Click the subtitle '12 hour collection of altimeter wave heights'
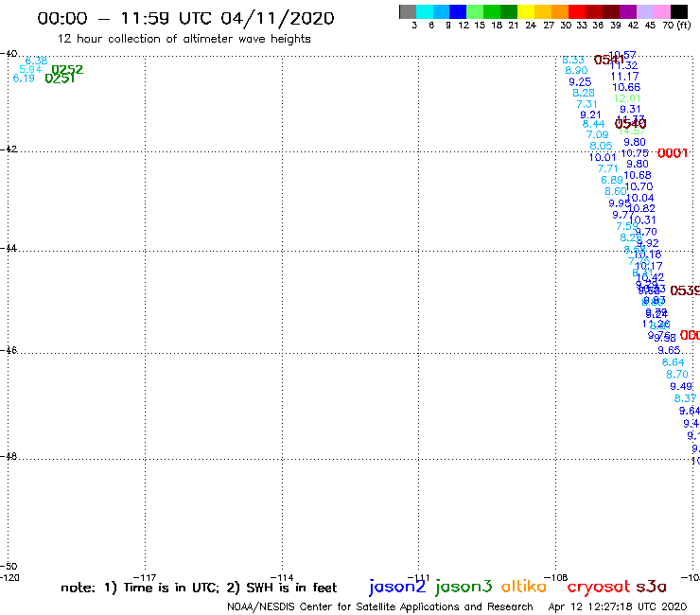The width and height of the screenshot is (700, 615). [x=184, y=39]
